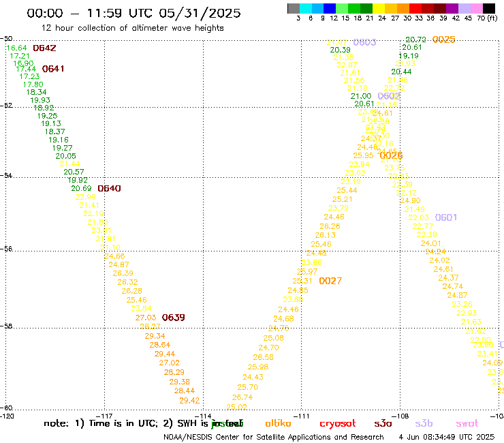504x443 pixels.
Task: Select the 0639 time marker
Action: [x=173, y=318]
